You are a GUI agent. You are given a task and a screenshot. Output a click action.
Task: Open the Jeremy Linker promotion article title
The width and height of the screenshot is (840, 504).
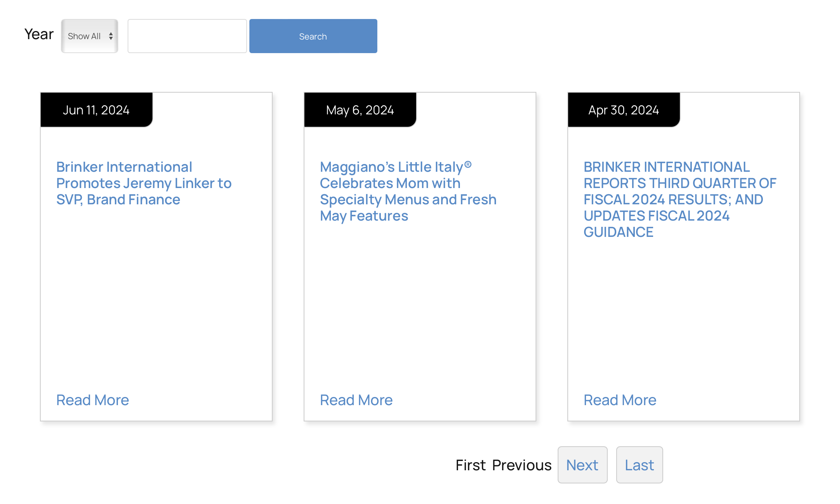click(143, 183)
